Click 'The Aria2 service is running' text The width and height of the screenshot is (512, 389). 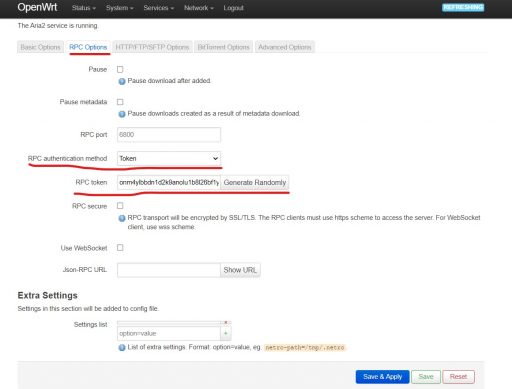pos(58,26)
